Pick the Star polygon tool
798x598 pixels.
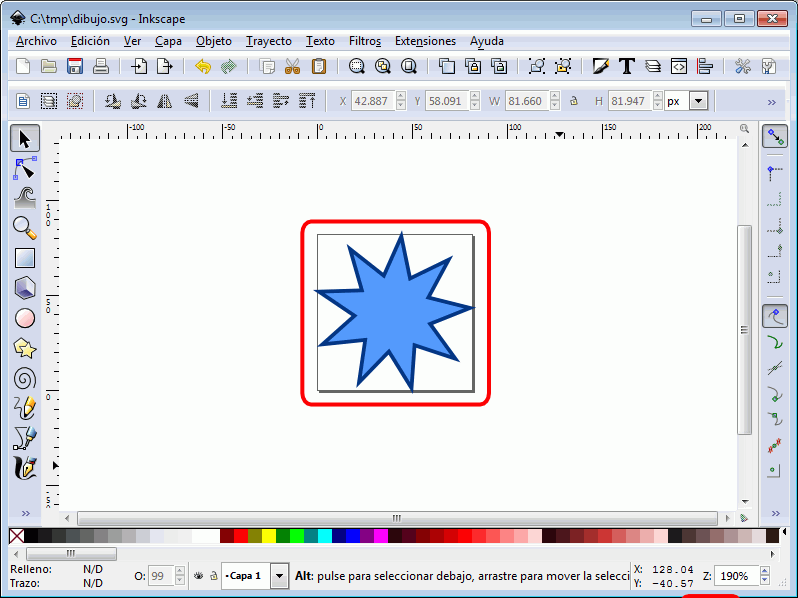click(25, 348)
